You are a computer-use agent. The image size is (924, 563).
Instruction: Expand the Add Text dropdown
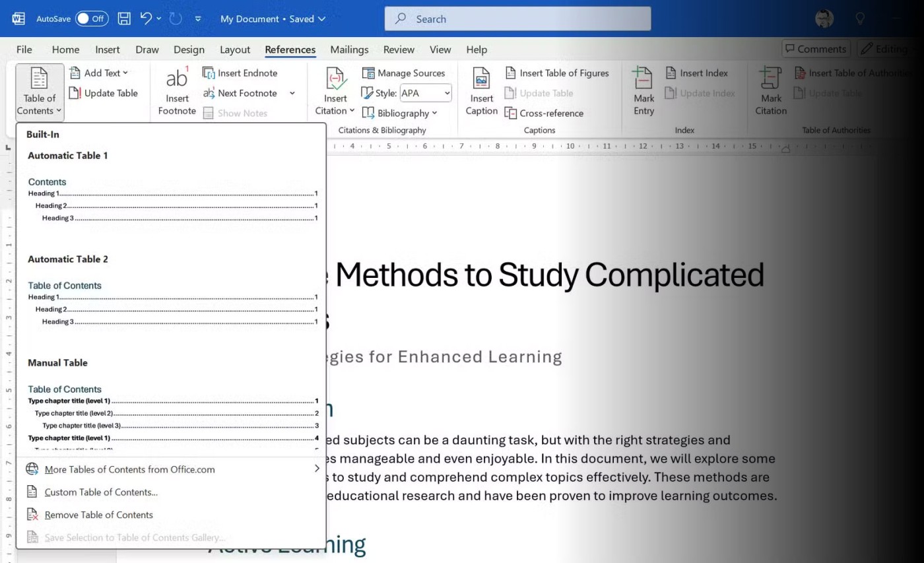tap(99, 73)
